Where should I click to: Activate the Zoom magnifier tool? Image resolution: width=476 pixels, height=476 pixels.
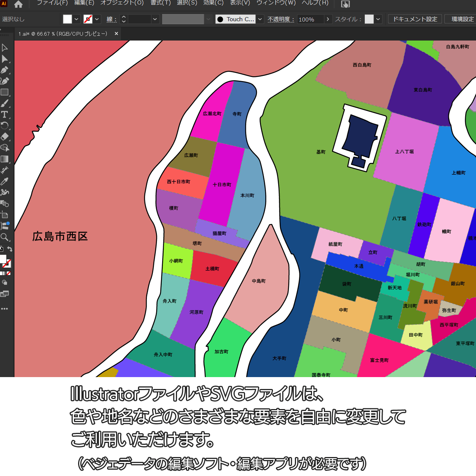pos(5,237)
